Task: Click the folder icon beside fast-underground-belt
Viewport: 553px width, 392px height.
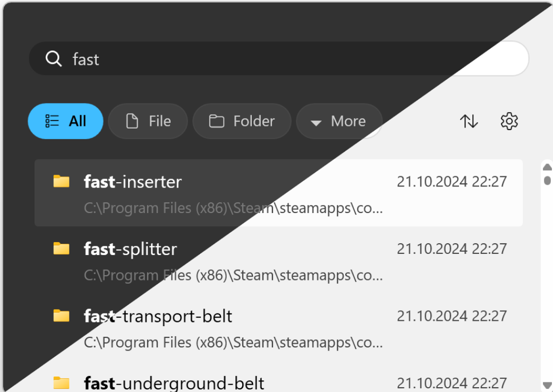Action: coord(61,383)
